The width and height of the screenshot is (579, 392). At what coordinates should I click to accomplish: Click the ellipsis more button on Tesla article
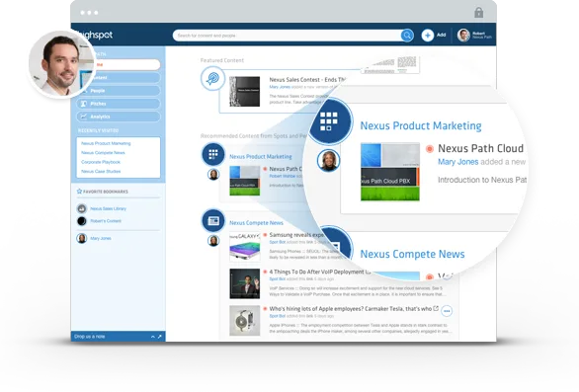(447, 311)
